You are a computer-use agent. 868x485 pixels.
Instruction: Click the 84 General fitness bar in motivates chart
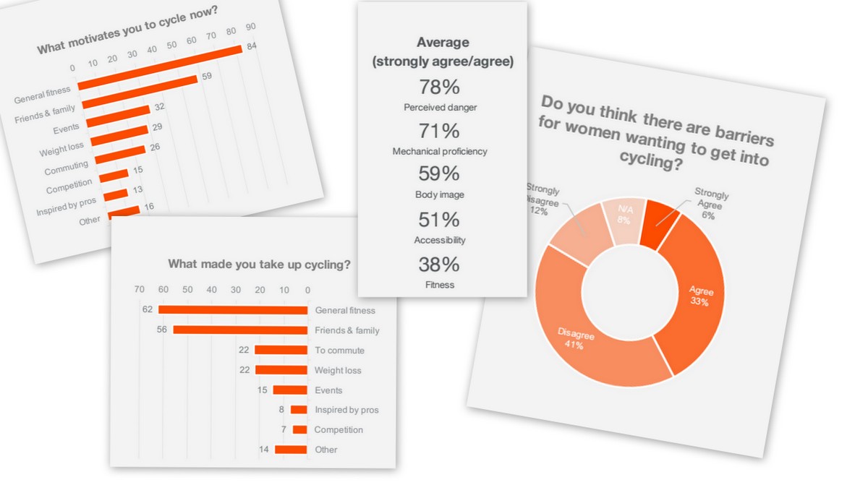(x=160, y=67)
